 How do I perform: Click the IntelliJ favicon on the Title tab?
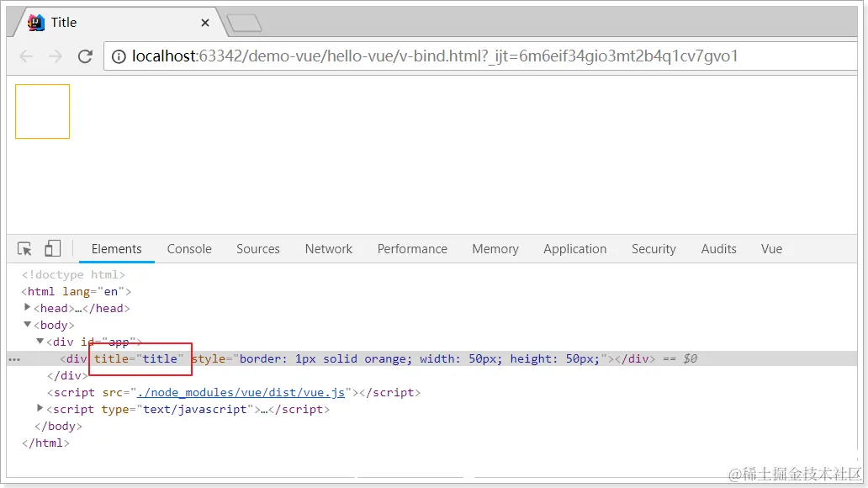(x=36, y=23)
